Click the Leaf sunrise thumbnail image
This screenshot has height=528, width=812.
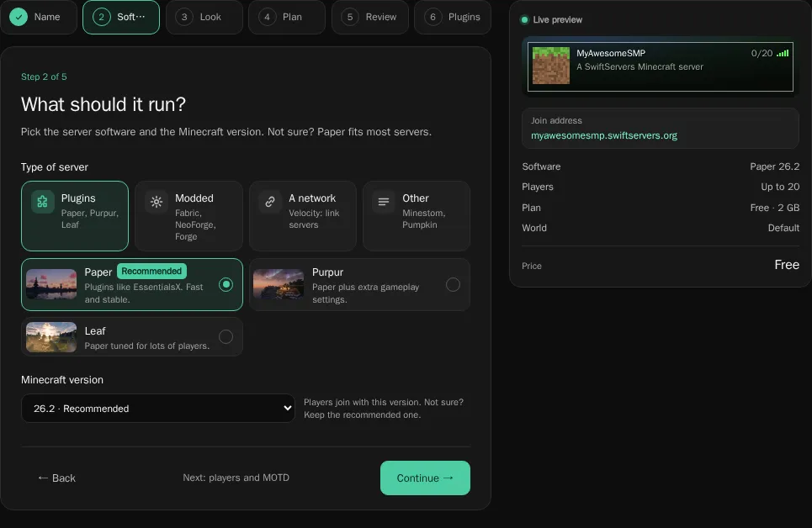[x=51, y=337]
